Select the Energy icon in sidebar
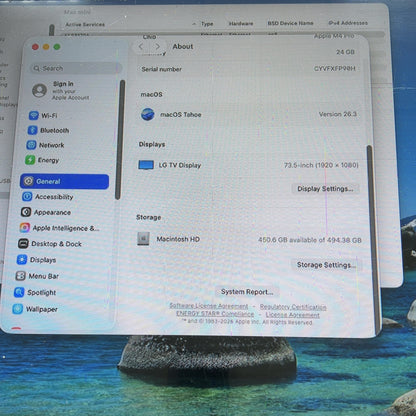Screen dimensions: 416x416 coord(30,160)
